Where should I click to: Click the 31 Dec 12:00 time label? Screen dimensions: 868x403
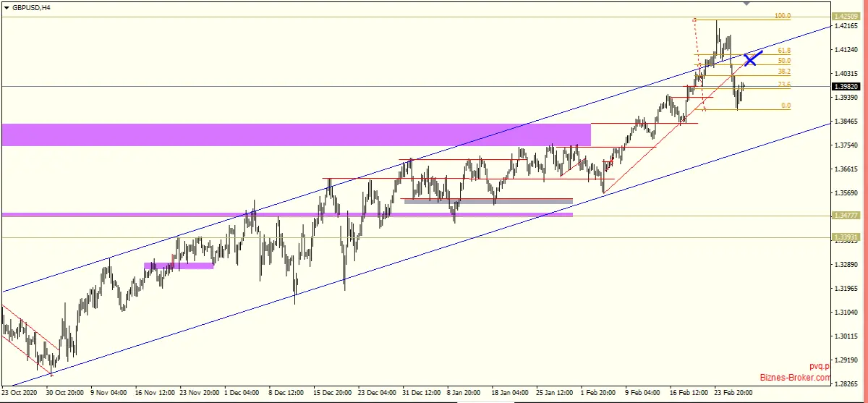coord(421,392)
